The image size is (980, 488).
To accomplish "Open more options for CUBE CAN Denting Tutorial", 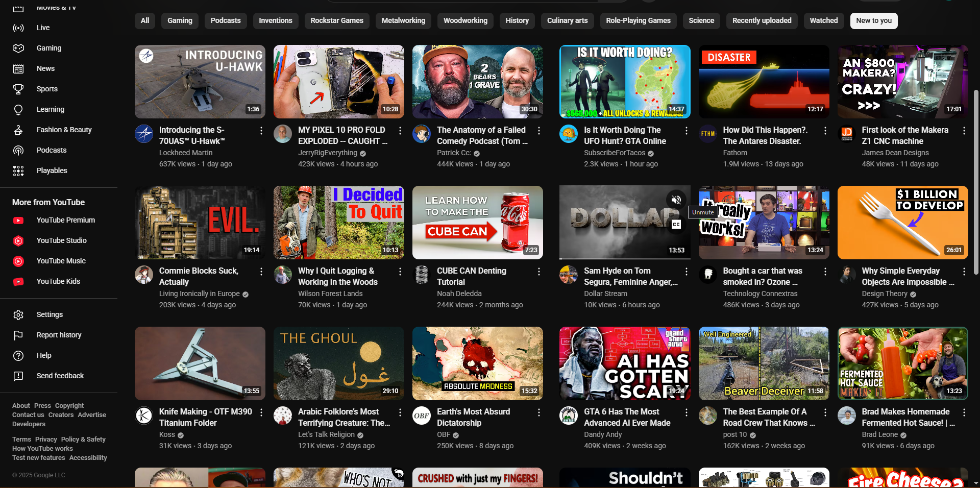I will 539,272.
